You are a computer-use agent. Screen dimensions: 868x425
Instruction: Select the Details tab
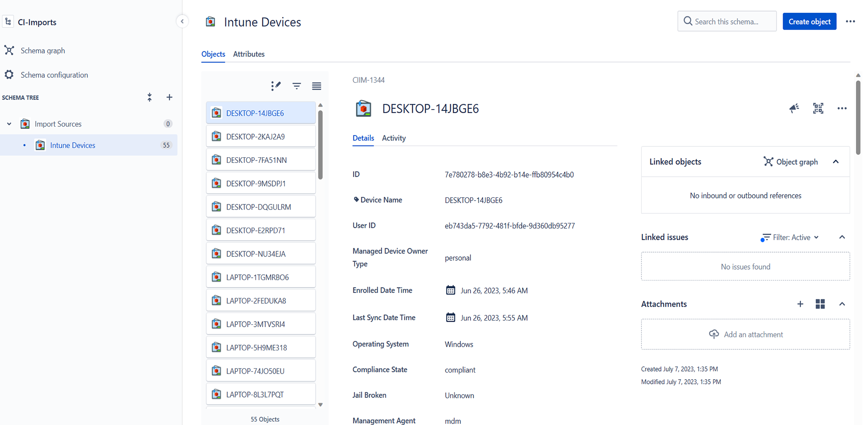pyautogui.click(x=363, y=138)
